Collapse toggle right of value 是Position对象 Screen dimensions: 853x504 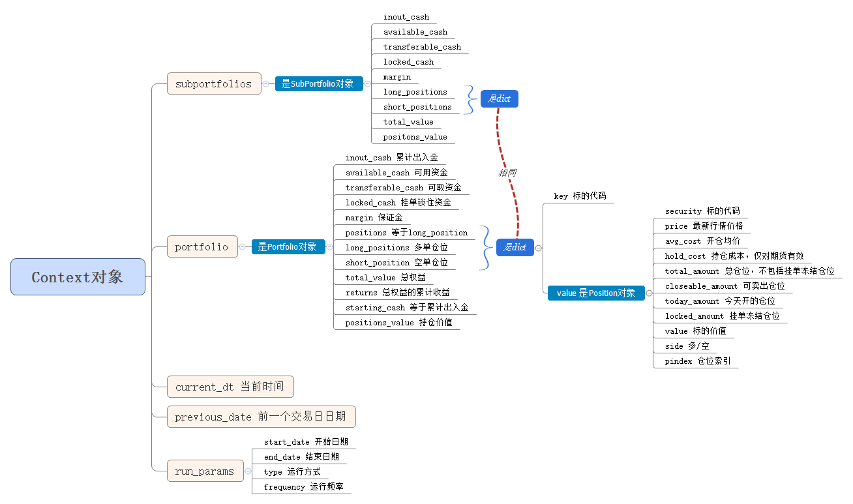(649, 293)
